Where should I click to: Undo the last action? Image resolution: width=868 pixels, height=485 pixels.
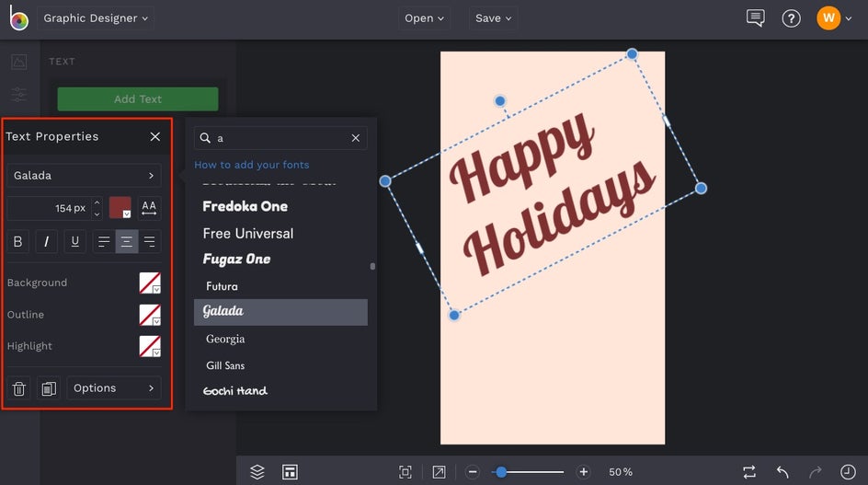[x=782, y=472]
